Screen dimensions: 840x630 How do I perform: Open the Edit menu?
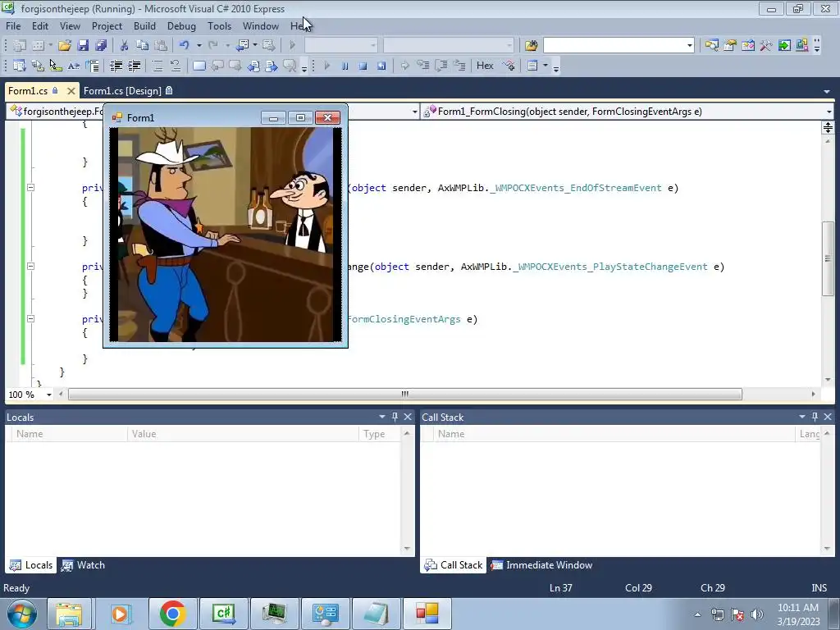point(40,25)
